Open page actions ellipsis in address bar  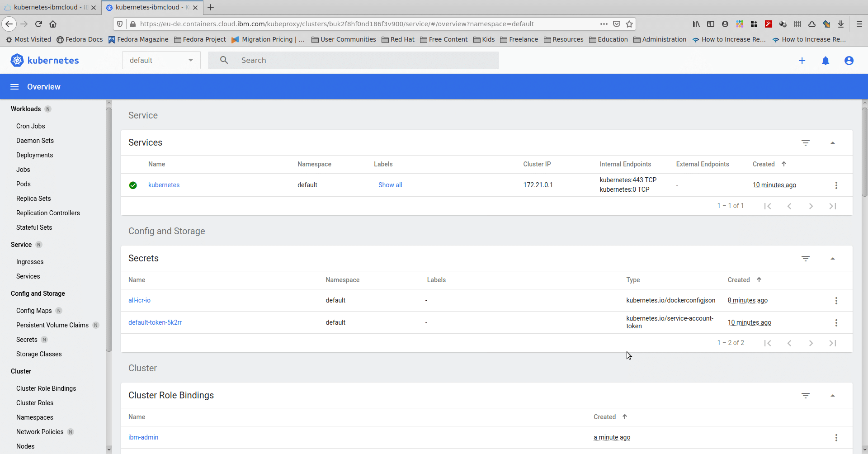604,24
